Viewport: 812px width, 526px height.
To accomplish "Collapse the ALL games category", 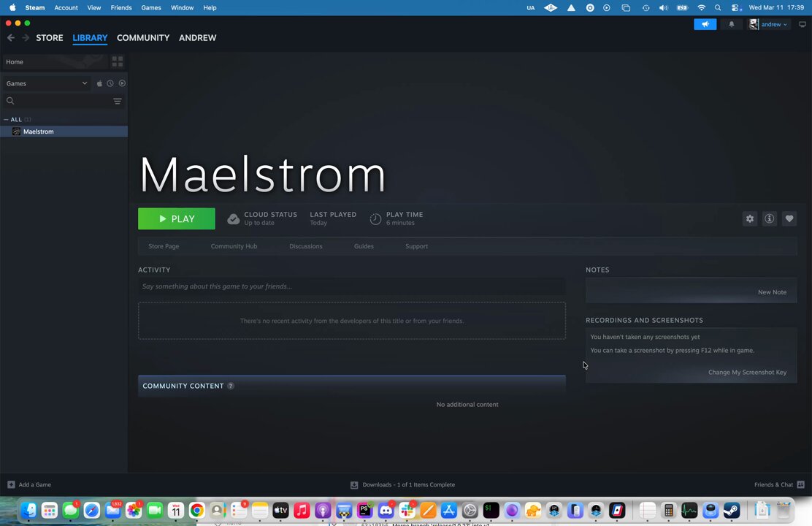I will coord(7,119).
